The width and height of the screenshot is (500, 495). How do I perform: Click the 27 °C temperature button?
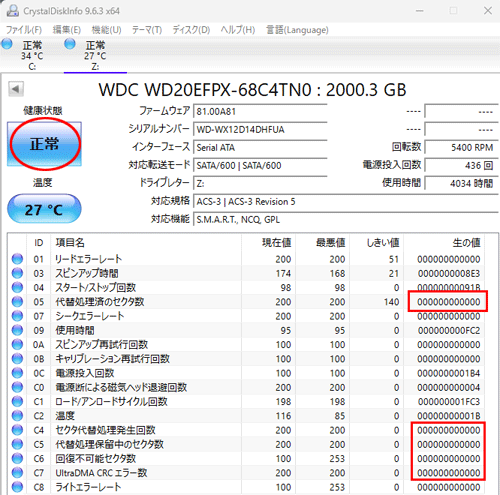tap(44, 209)
